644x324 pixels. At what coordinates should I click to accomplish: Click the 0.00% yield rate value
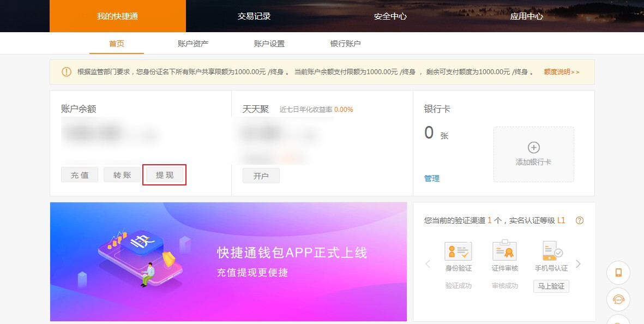tap(344, 109)
